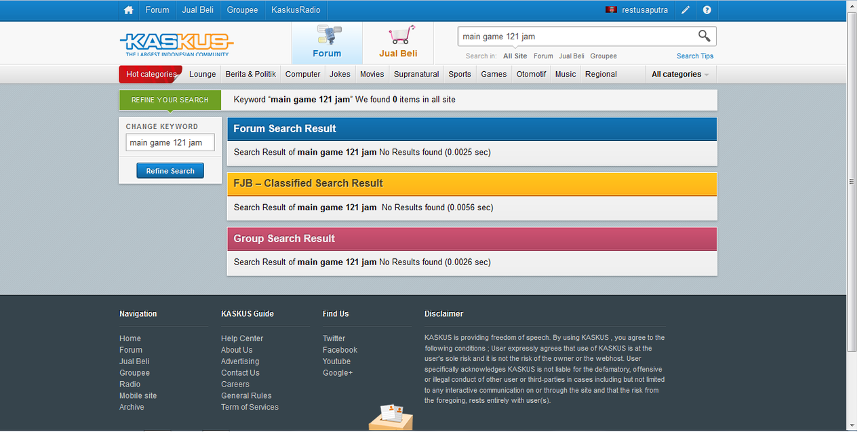Open Contact Us footer link

click(x=240, y=373)
